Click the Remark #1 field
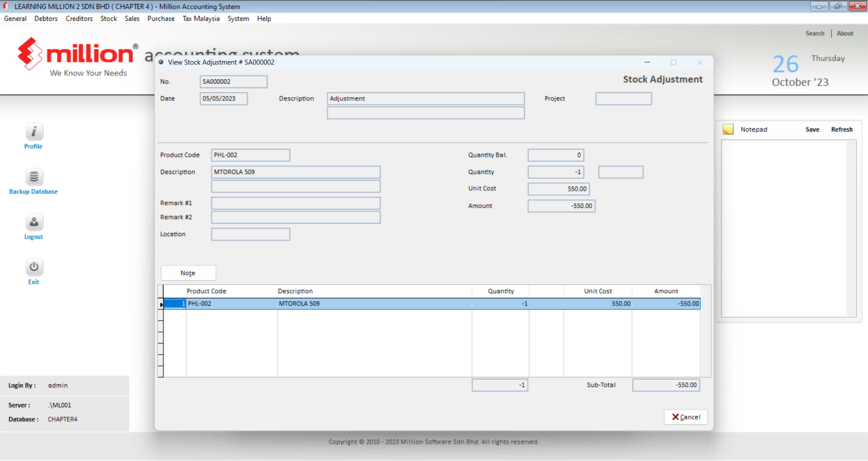Screen dimensions: 868x461 coord(296,203)
